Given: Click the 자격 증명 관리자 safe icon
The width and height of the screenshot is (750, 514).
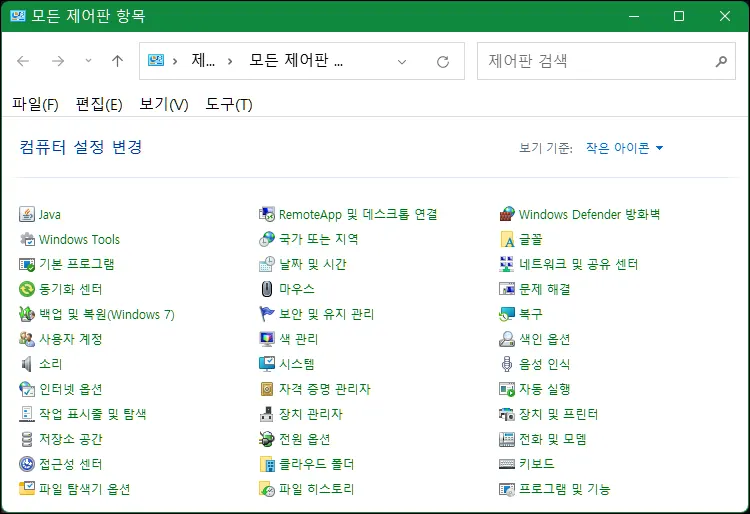Looking at the screenshot, I should 267,389.
